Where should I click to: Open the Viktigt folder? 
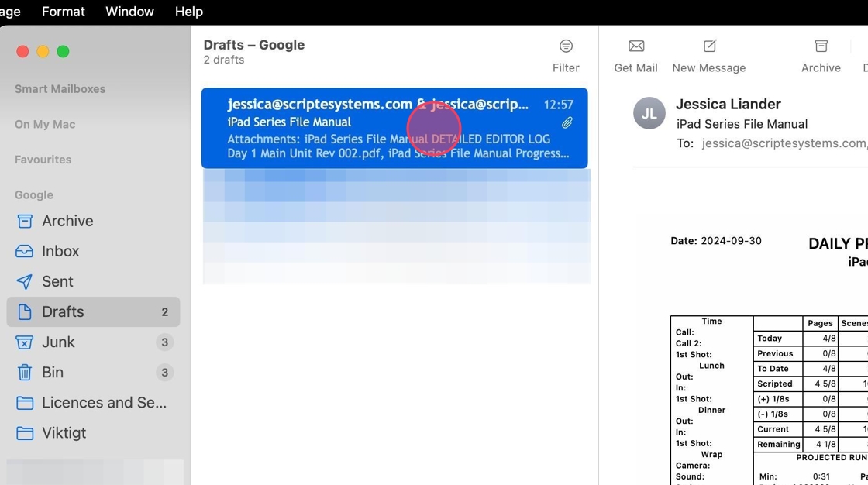coord(93,433)
